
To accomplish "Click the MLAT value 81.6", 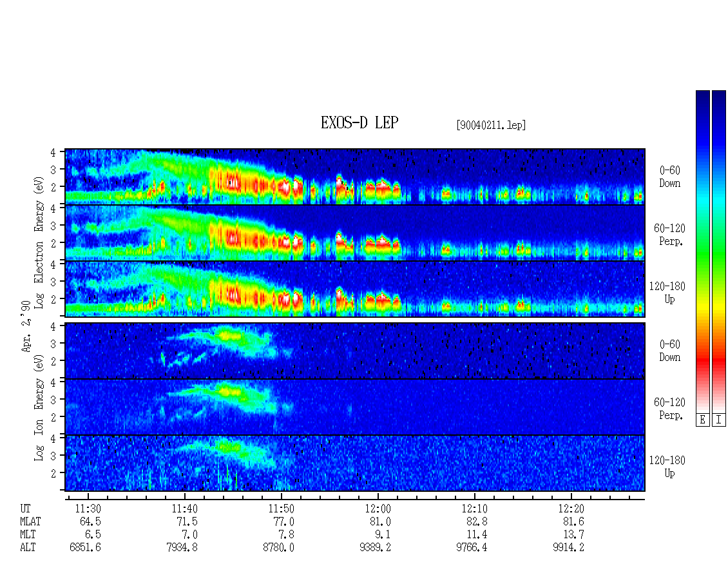I will [x=573, y=521].
